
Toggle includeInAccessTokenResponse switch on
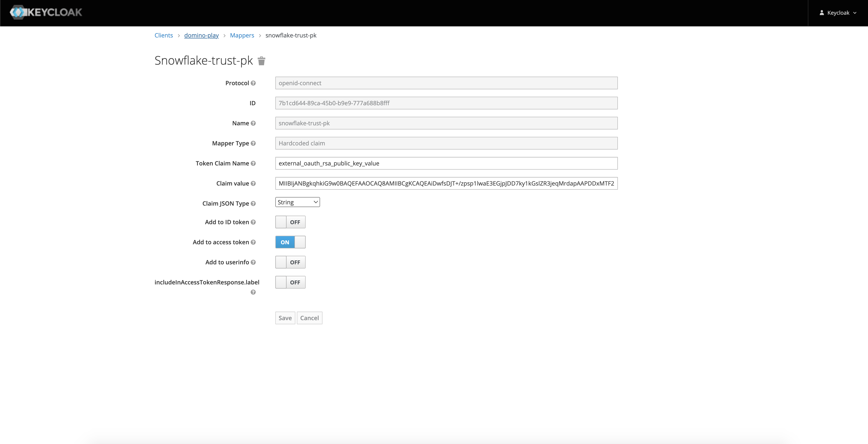click(290, 282)
